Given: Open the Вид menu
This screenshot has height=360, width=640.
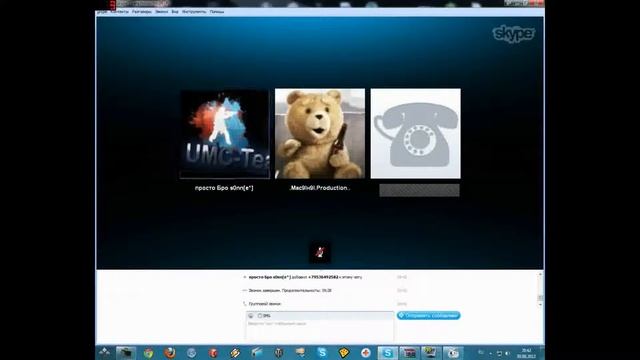Looking at the screenshot, I should (x=175, y=12).
